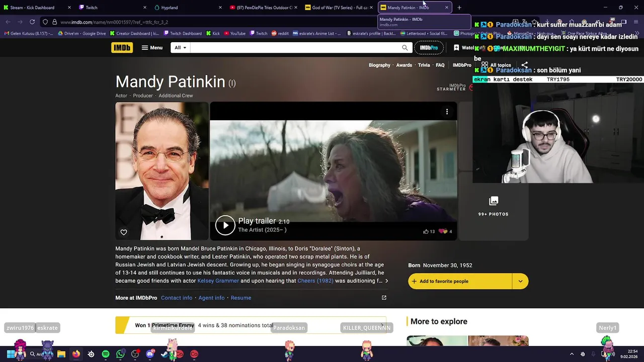The image size is (644, 362).
Task: Open Spotify from the taskbar
Action: [106, 354]
